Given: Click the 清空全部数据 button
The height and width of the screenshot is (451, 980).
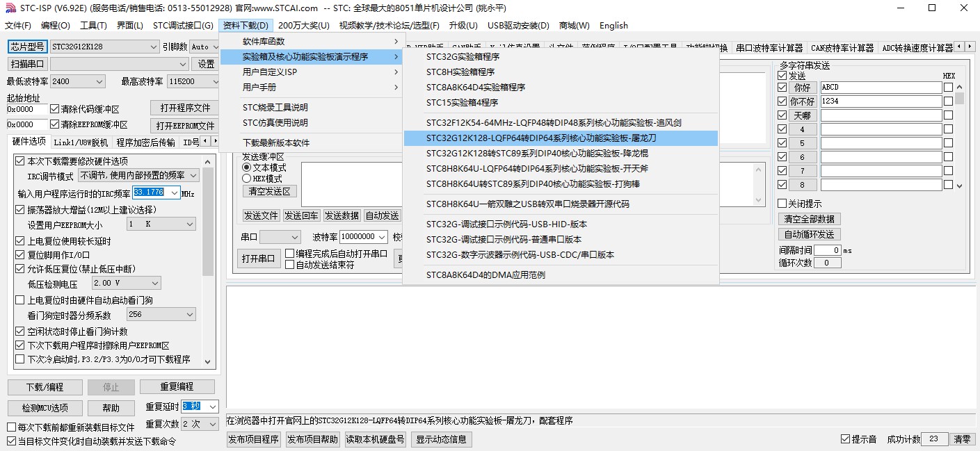Looking at the screenshot, I should (809, 219).
